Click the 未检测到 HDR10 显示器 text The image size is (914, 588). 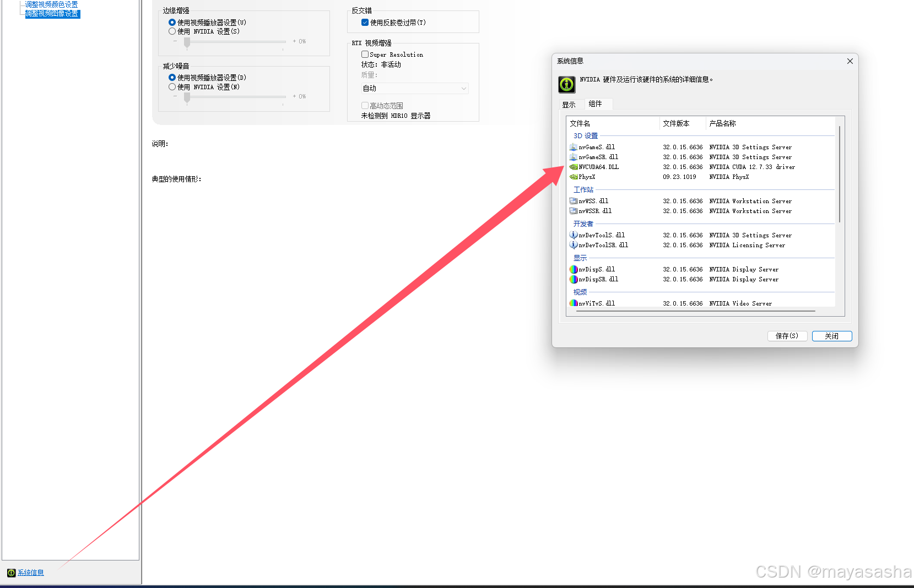396,116
